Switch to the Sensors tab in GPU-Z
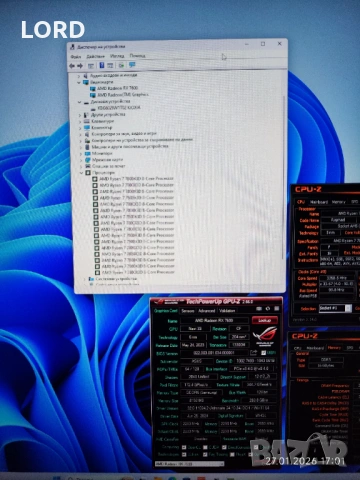 pyautogui.click(x=188, y=311)
